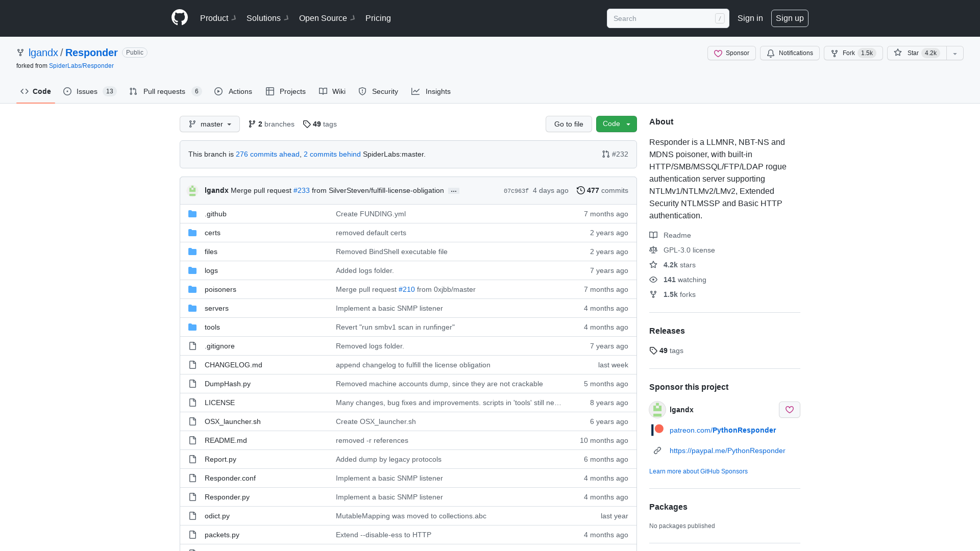The height and width of the screenshot is (551, 980).
Task: Click the files folder icon
Action: [x=192, y=252]
